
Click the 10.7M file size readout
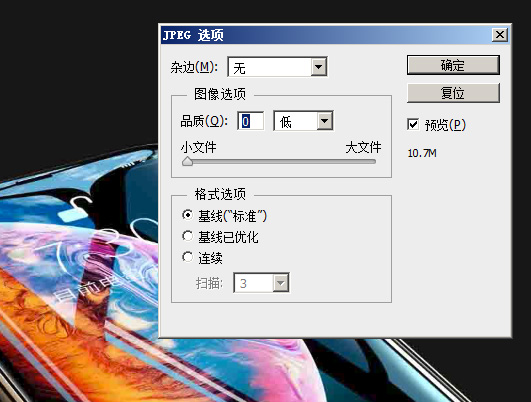[x=422, y=153]
